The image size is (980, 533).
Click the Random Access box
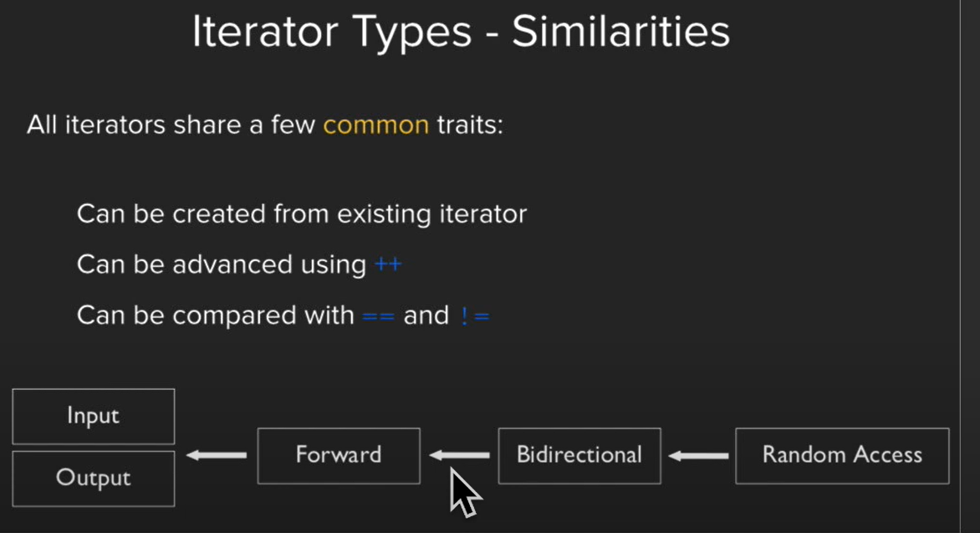[841, 455]
